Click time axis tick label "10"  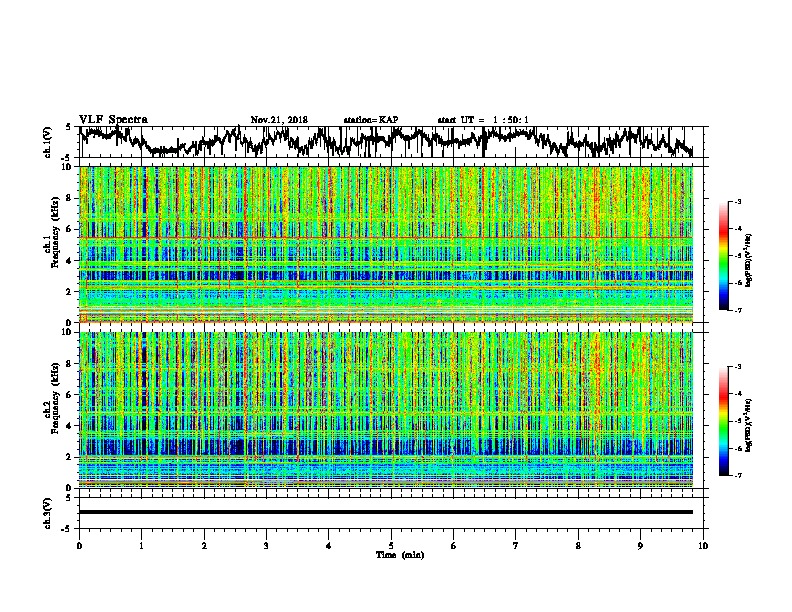703,546
